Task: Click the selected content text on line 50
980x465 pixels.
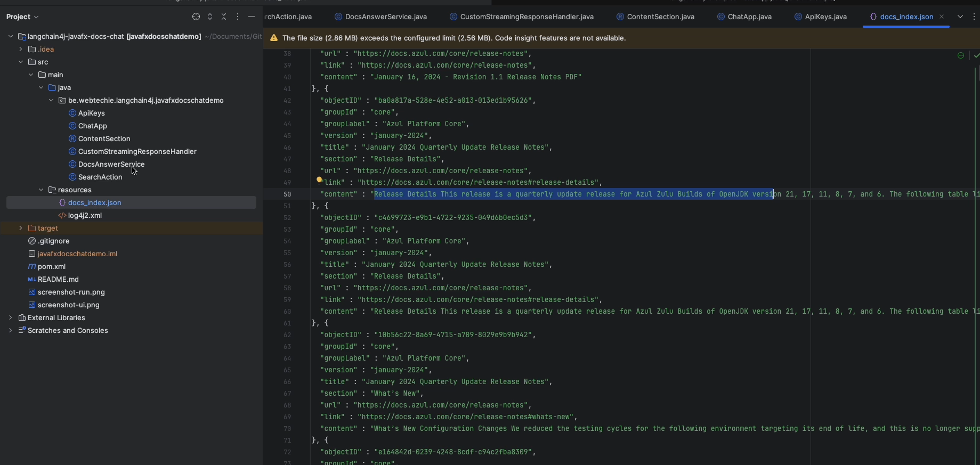Action: 573,194
